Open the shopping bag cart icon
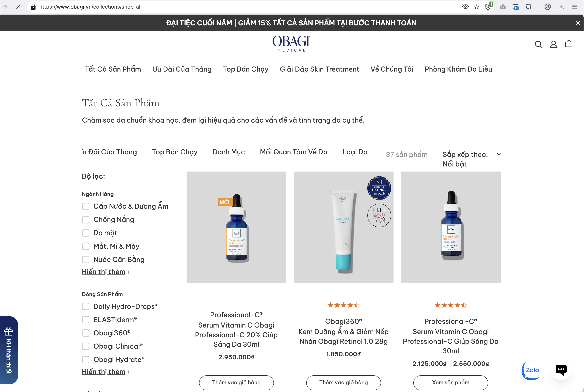 click(x=569, y=44)
